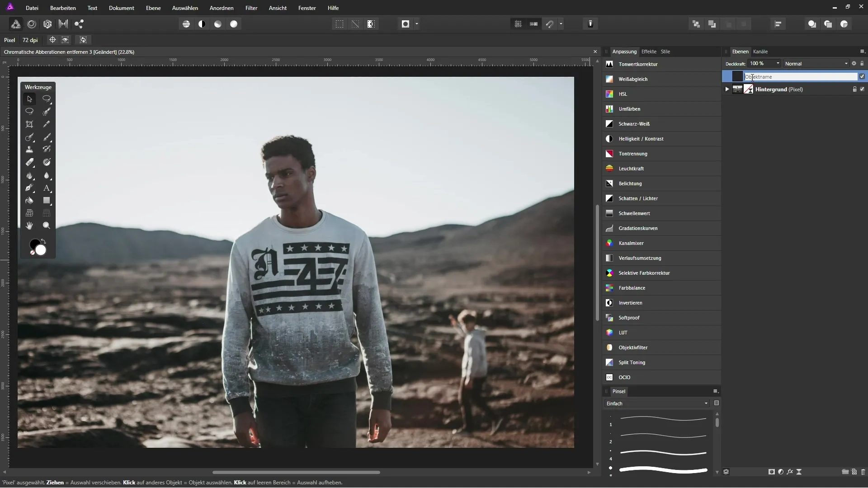Select the Zoom magnifier tool
Screen dimensions: 868x488
tap(47, 225)
